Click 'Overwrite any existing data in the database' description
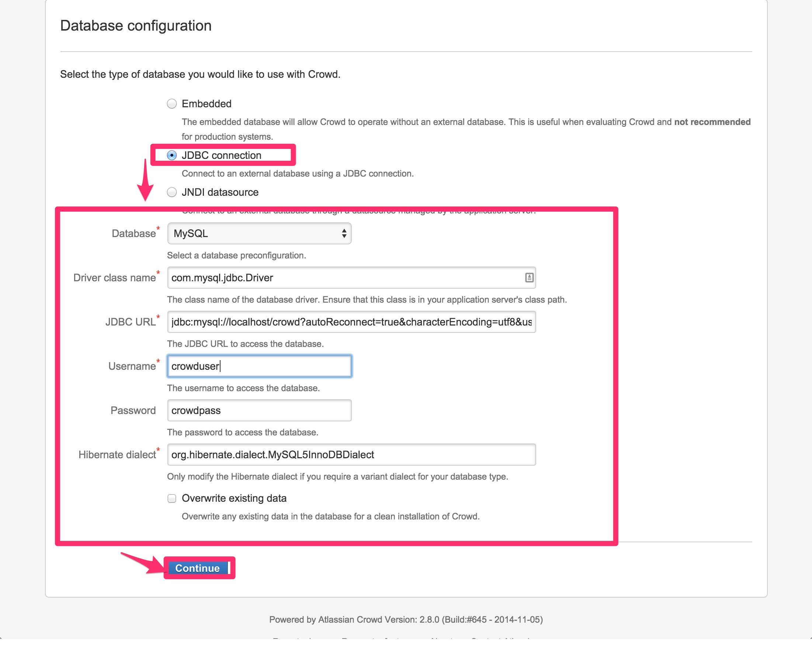The width and height of the screenshot is (812, 654). click(330, 516)
